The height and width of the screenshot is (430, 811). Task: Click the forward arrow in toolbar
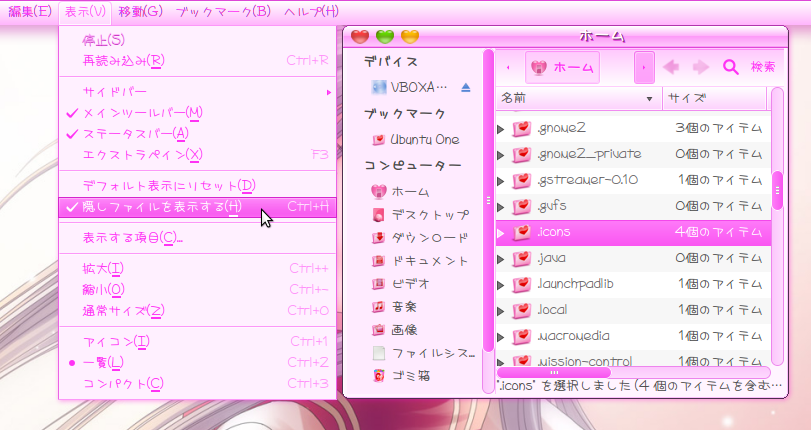click(x=701, y=67)
